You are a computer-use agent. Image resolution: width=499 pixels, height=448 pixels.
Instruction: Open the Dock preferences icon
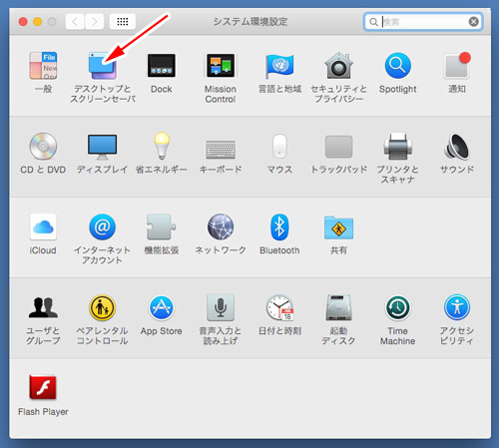(162, 66)
